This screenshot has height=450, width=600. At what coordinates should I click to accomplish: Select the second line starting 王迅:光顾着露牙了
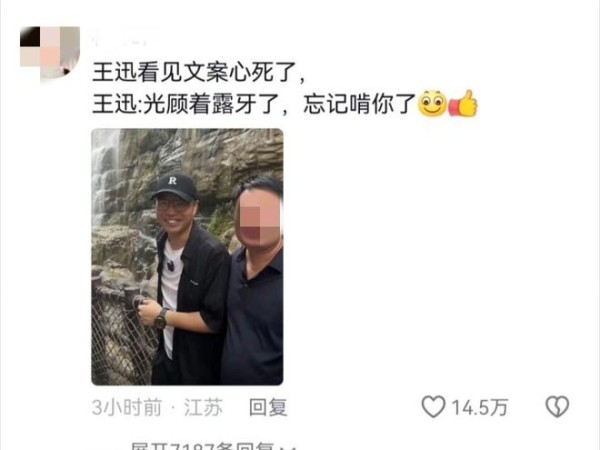point(254,104)
